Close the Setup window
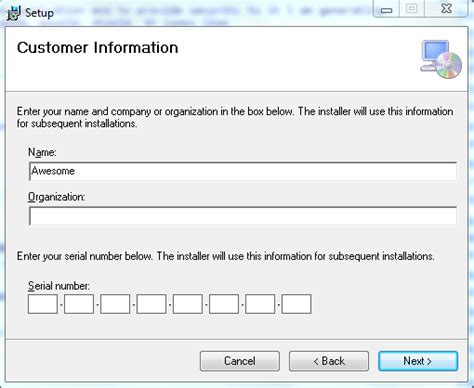Screen dimensions: 474x388 [x=447, y=9]
